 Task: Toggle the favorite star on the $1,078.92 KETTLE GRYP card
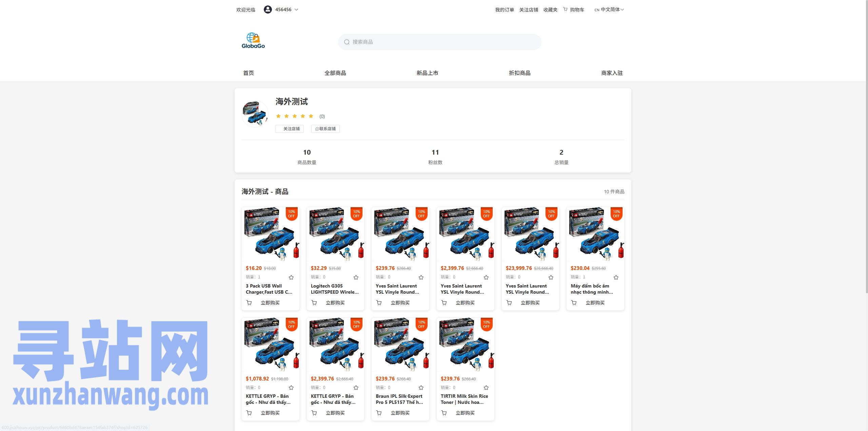(291, 388)
